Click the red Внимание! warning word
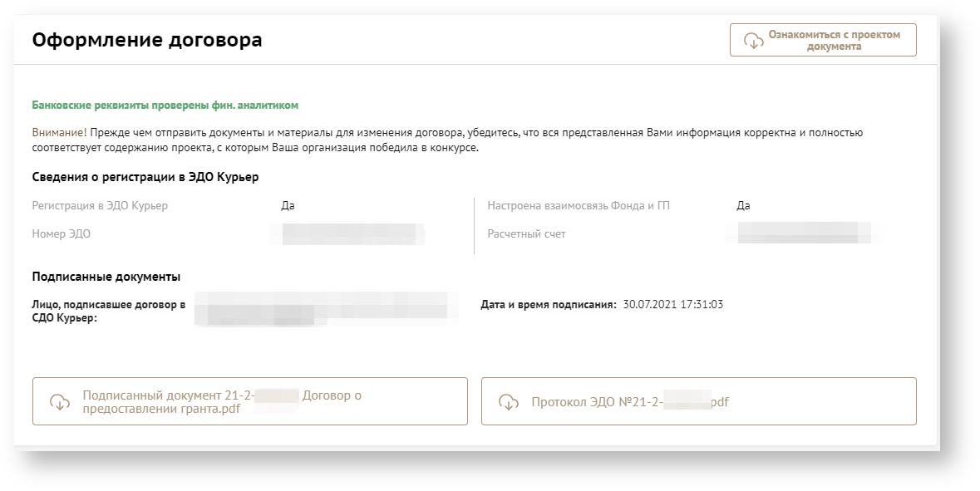 [x=59, y=132]
